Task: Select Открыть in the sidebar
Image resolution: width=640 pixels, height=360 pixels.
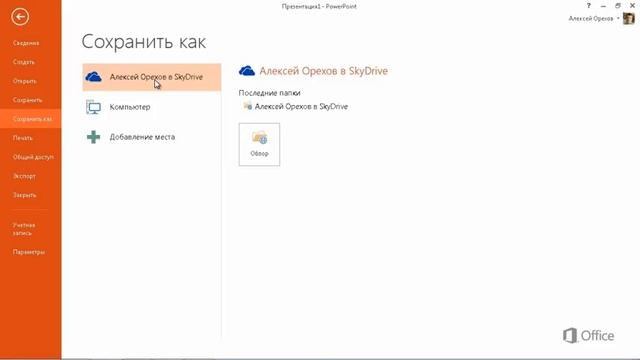Action: click(x=24, y=81)
